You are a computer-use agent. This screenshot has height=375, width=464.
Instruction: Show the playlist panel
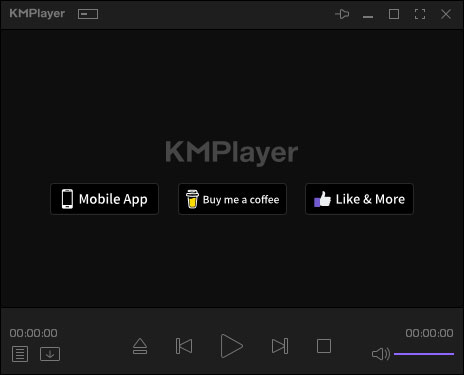(20, 354)
